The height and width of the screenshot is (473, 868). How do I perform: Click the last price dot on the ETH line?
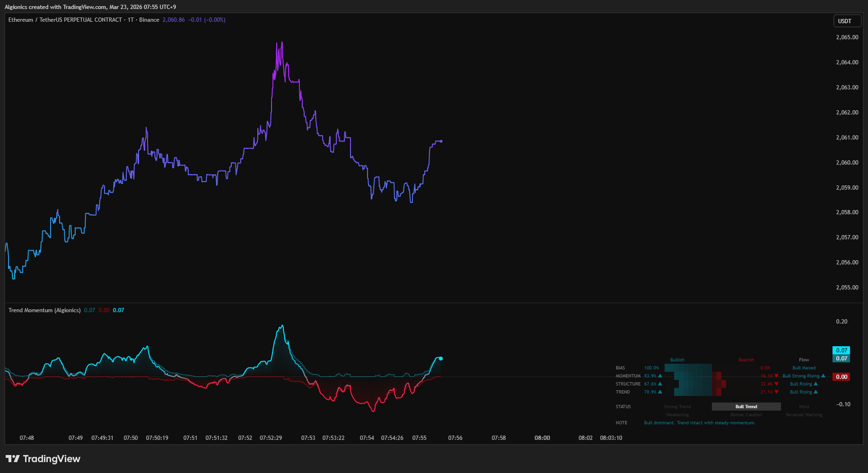pyautogui.click(x=441, y=141)
